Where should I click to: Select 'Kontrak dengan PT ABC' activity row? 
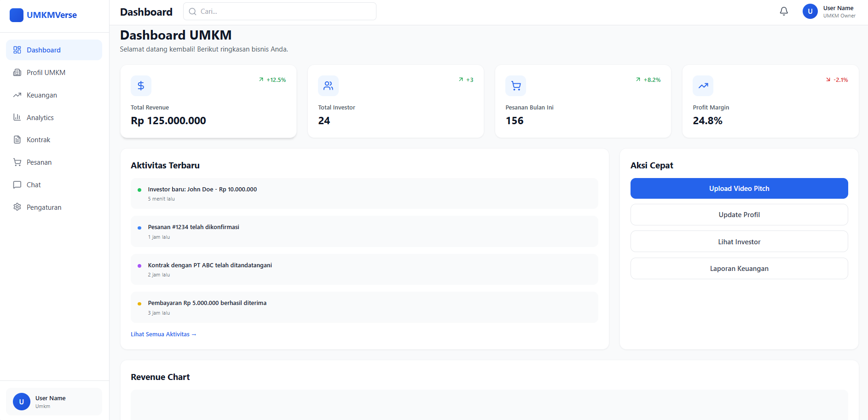(365, 270)
